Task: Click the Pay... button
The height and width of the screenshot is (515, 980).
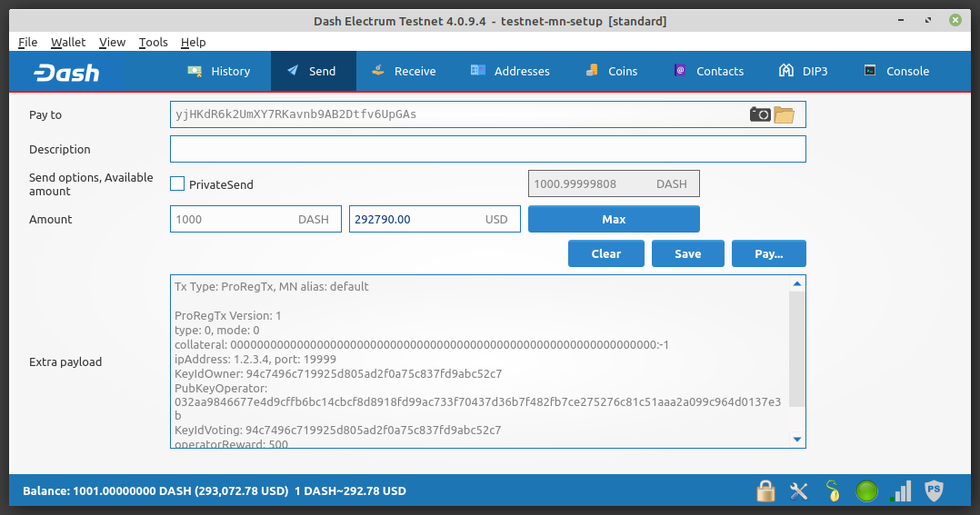Action: pyautogui.click(x=768, y=253)
